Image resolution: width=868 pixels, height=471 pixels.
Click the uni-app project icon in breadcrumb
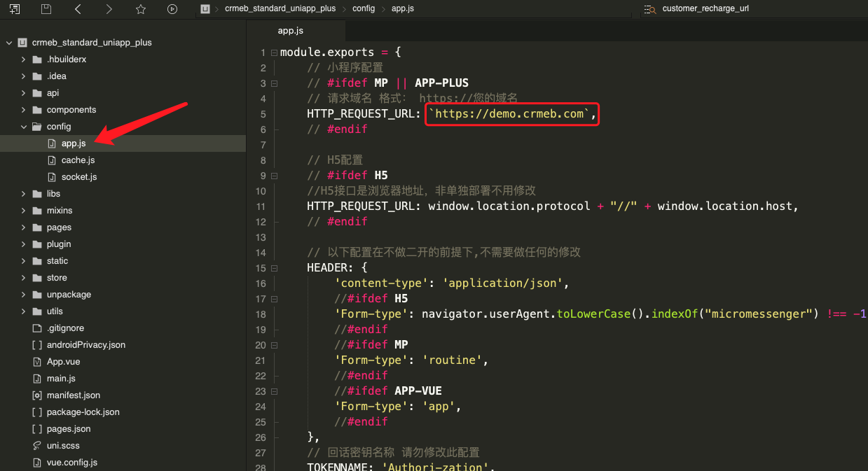205,8
